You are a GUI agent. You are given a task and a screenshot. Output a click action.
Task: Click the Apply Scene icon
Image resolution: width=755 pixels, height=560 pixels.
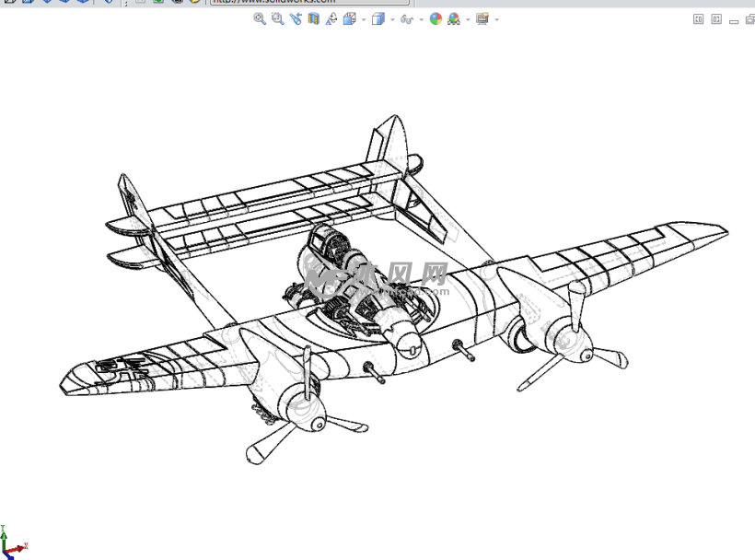(454, 18)
